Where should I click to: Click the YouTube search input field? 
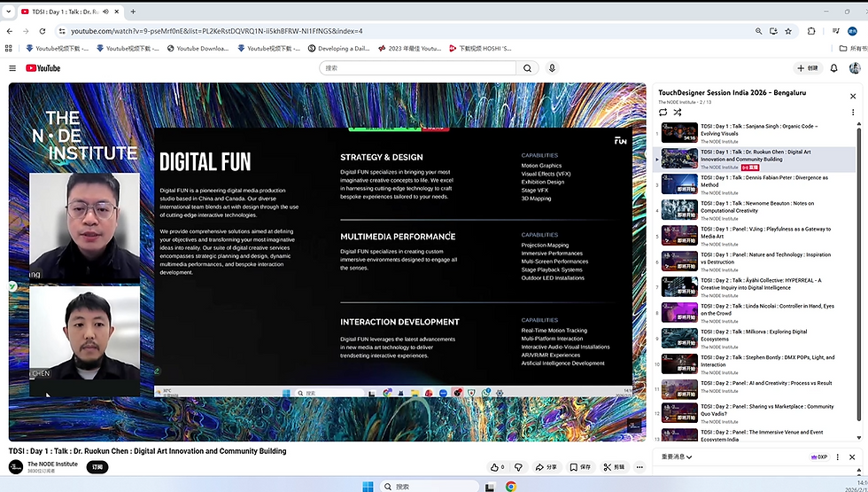[417, 68]
